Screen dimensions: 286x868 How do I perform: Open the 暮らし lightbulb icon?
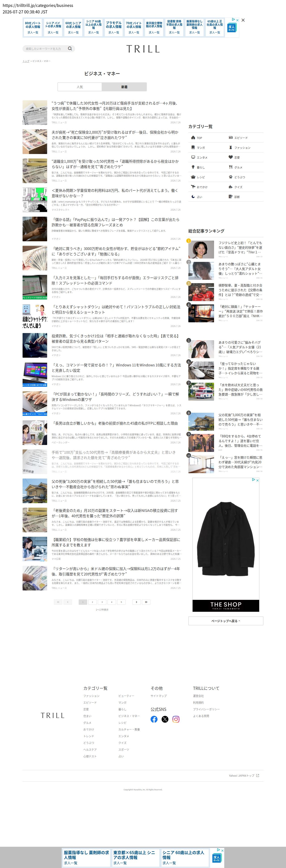pyautogui.click(x=193, y=167)
